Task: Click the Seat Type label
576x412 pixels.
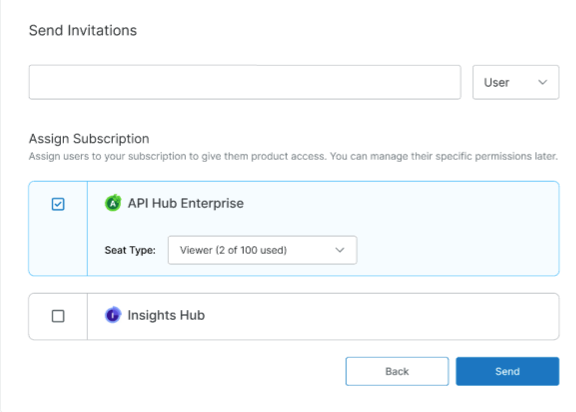Action: [130, 250]
